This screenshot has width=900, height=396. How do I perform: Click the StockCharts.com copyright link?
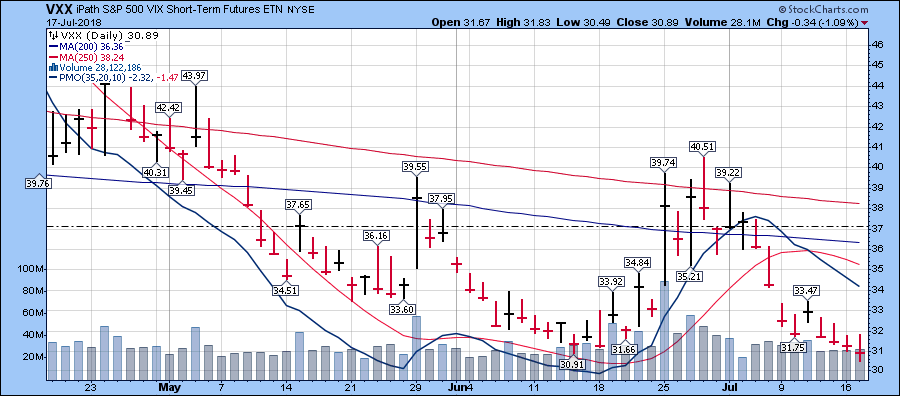click(824, 10)
